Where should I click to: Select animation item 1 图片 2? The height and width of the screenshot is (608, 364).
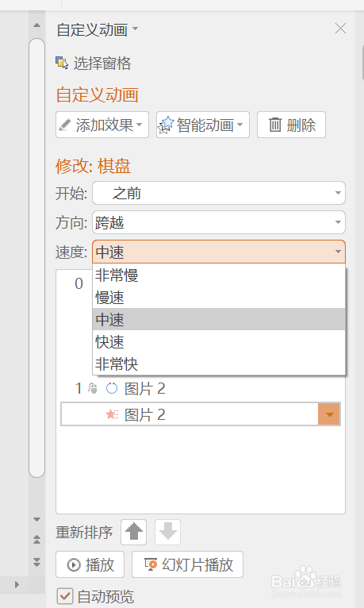coord(201,388)
